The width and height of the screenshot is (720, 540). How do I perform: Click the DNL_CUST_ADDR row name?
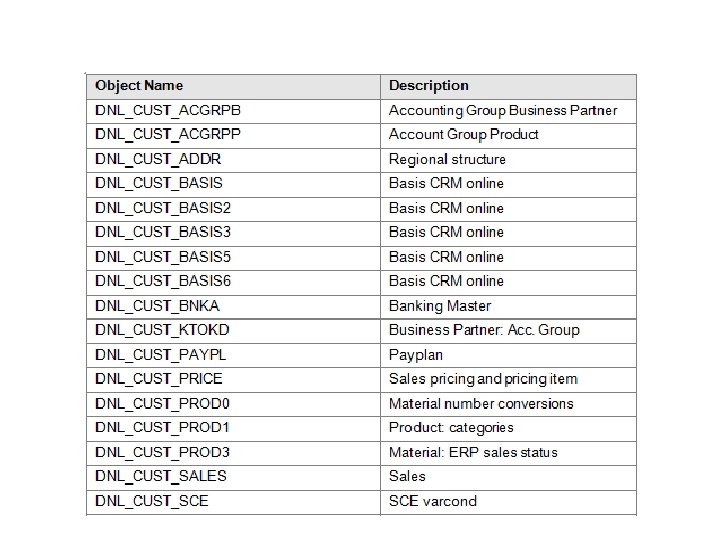click(x=158, y=159)
